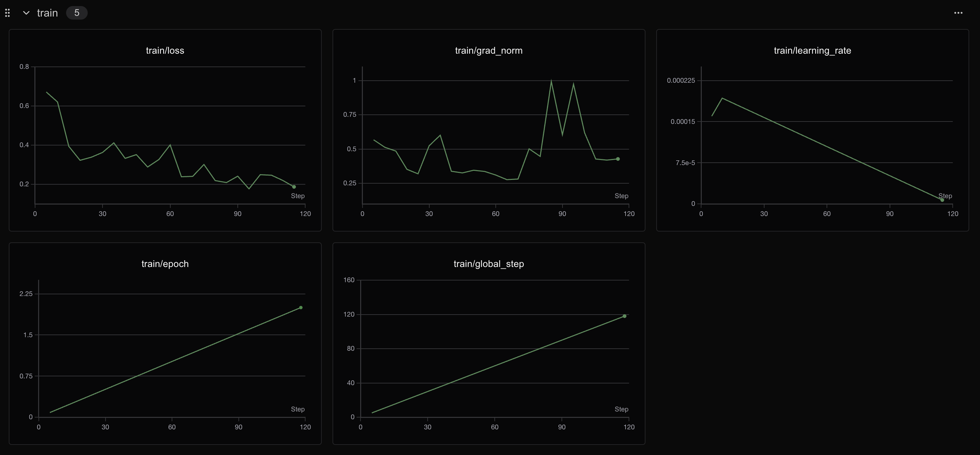Click the final point on train/learning_rate line
This screenshot has width=980, height=455.
click(x=942, y=200)
